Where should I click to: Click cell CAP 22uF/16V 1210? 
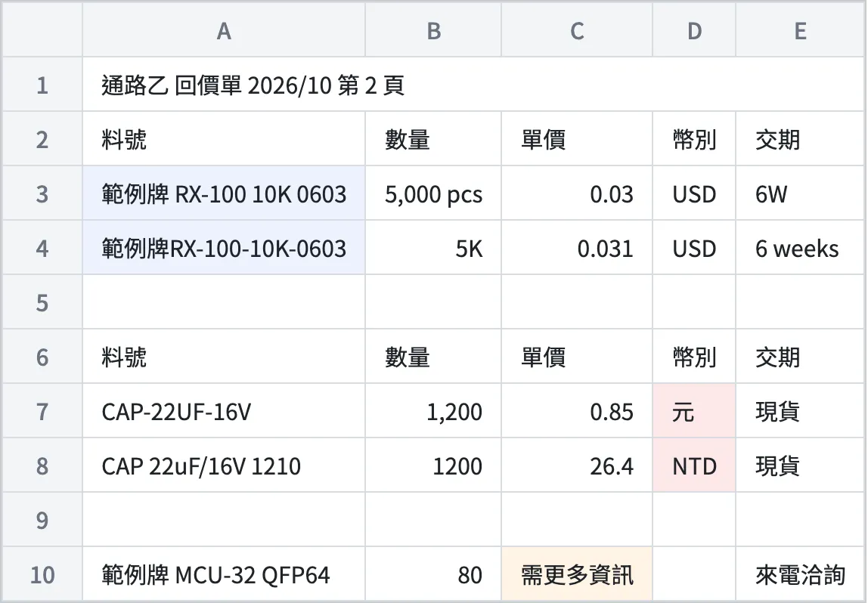click(x=224, y=465)
